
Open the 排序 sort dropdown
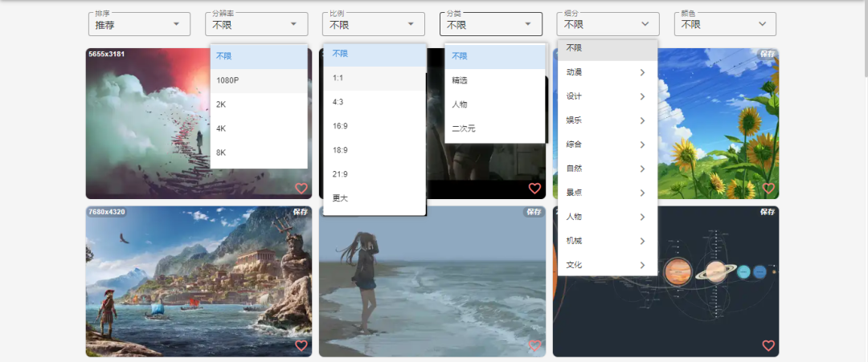139,24
